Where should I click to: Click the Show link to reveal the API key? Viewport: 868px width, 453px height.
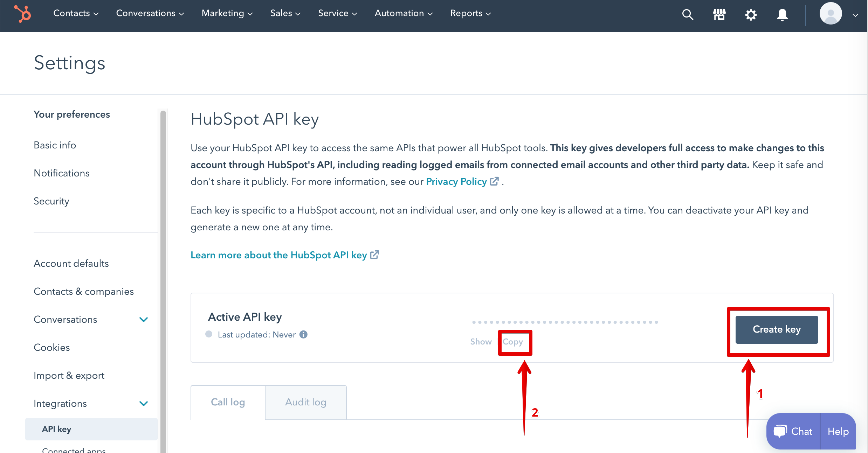point(481,342)
